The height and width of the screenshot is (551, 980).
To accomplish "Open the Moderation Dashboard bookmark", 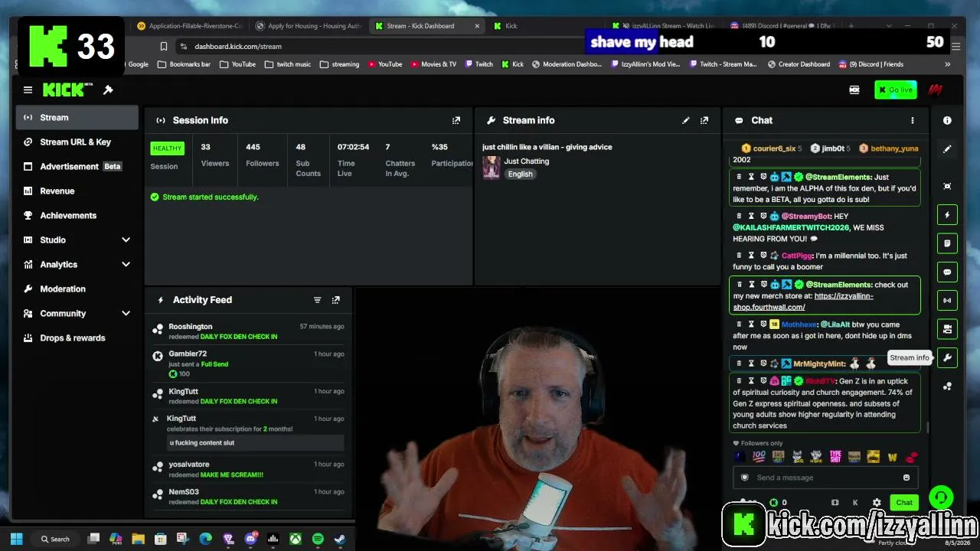I will point(567,64).
